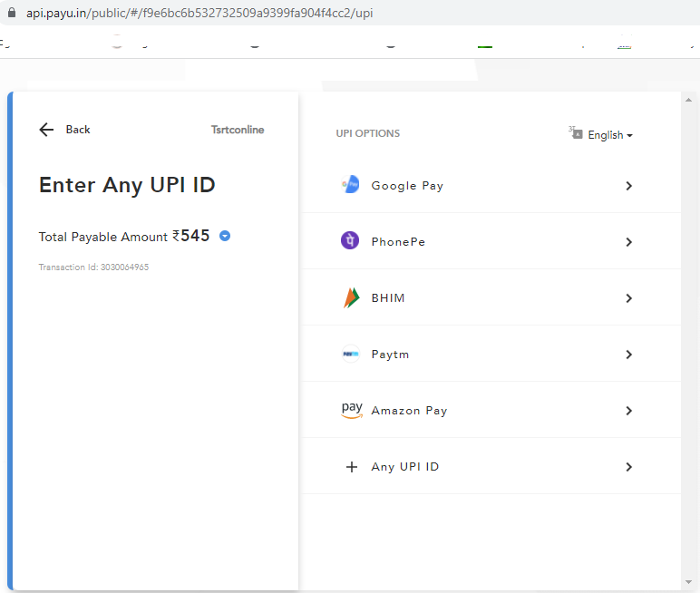Open the PhonePe row chevron
The height and width of the screenshot is (593, 700).
(629, 242)
